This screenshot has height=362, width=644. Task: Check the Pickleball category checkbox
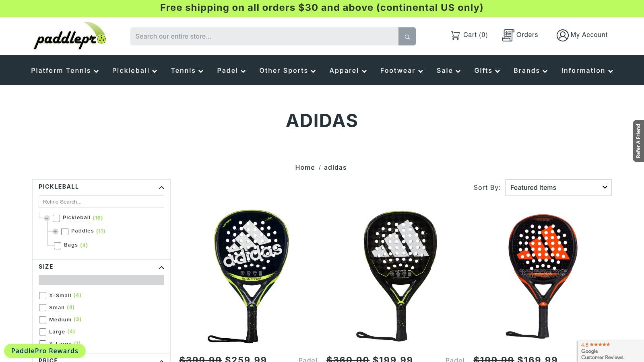click(x=56, y=218)
